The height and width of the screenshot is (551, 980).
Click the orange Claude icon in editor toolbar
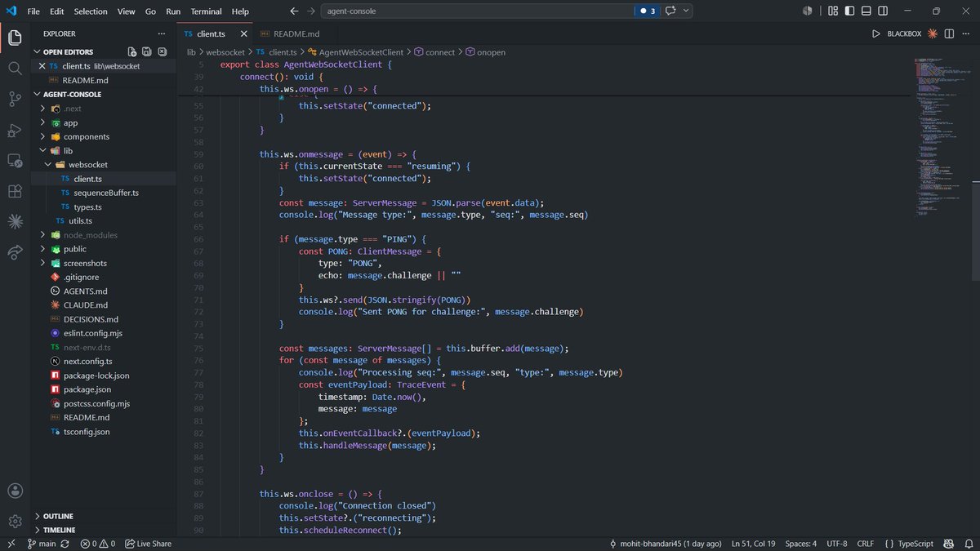tap(932, 33)
